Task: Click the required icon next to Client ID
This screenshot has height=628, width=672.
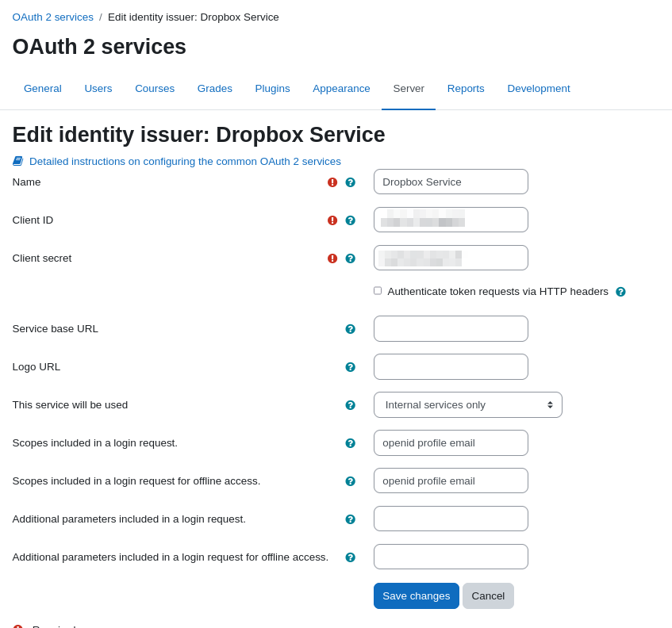Action: 332,220
